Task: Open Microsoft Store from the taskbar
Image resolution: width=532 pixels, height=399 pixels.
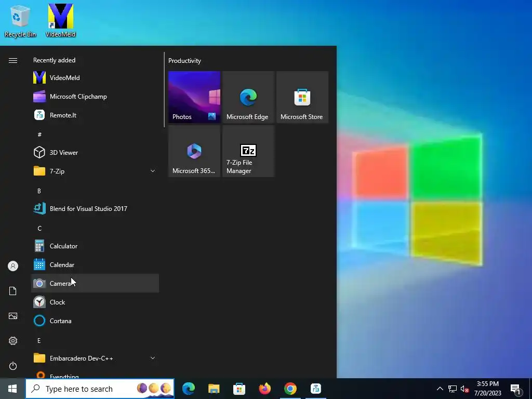Action: 239,389
